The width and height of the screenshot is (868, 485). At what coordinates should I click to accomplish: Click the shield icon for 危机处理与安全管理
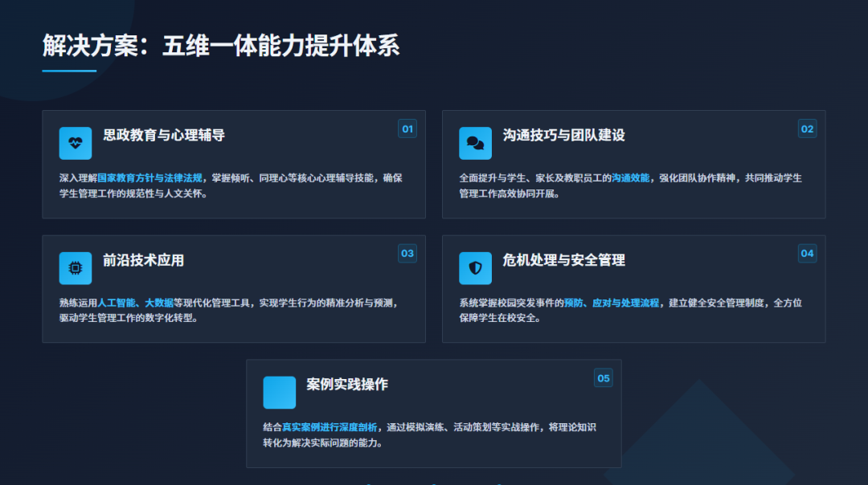[x=475, y=267]
